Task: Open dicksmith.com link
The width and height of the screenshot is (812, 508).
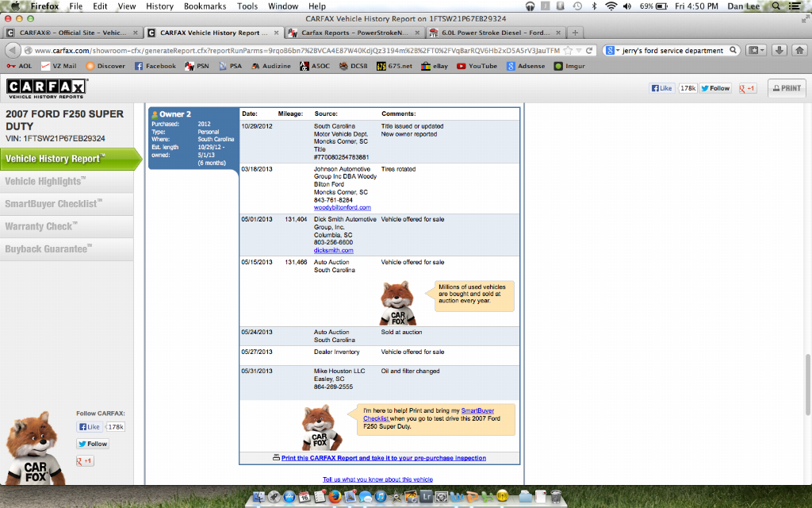Action: tap(334, 250)
